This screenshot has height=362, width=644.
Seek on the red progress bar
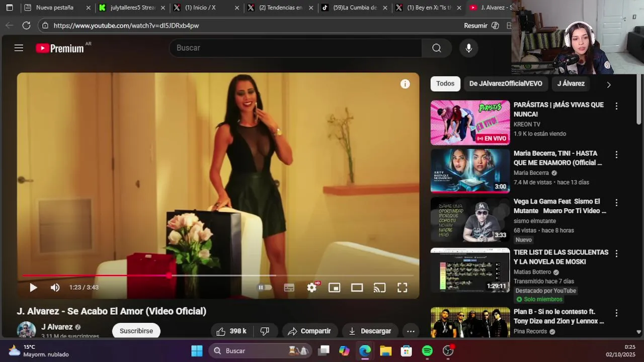tap(218, 276)
